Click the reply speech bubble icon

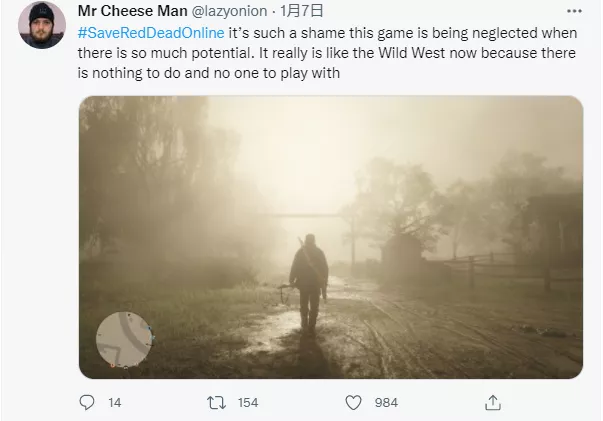tap(86, 402)
